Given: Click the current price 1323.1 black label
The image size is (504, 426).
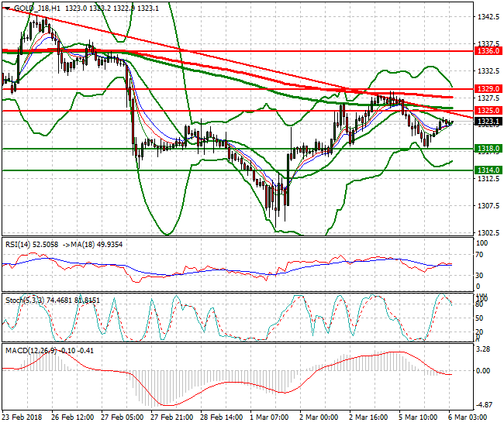Looking at the screenshot, I should (x=488, y=122).
